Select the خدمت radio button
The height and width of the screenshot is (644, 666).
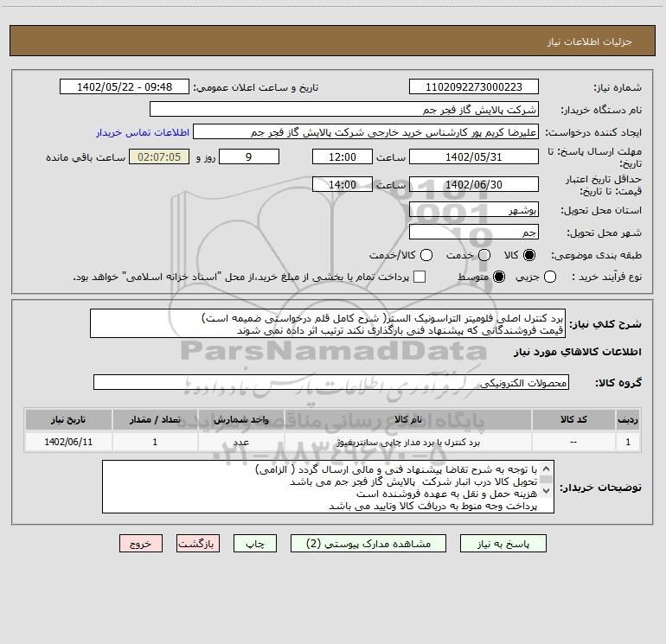[484, 255]
